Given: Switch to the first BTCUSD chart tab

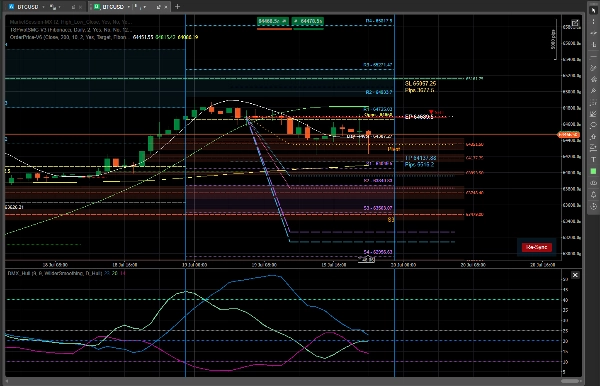Looking at the screenshot, I should (x=28, y=7).
